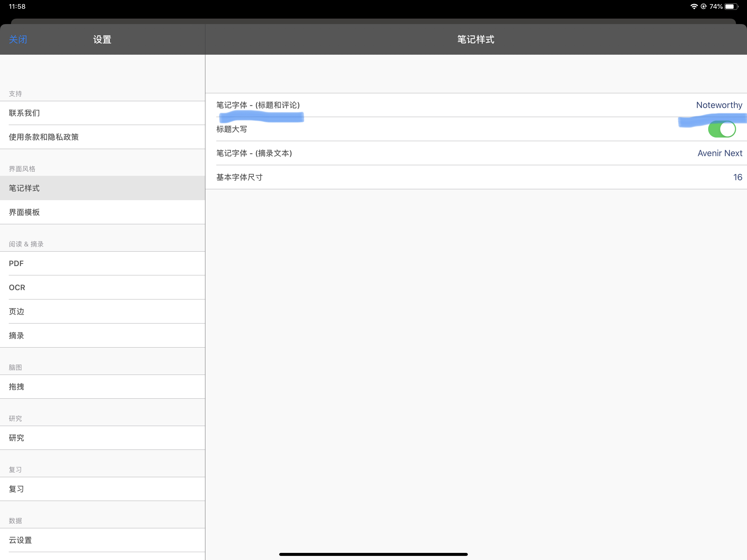Tap the 笔记字体 - (标题和评论) row
Image resolution: width=747 pixels, height=560 pixels.
pos(476,105)
